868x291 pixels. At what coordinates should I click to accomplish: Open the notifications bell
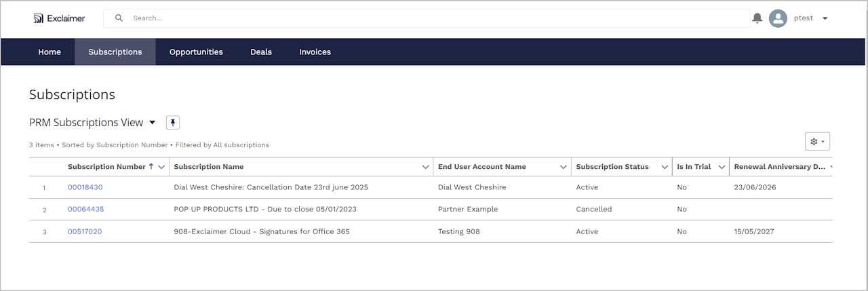[757, 18]
